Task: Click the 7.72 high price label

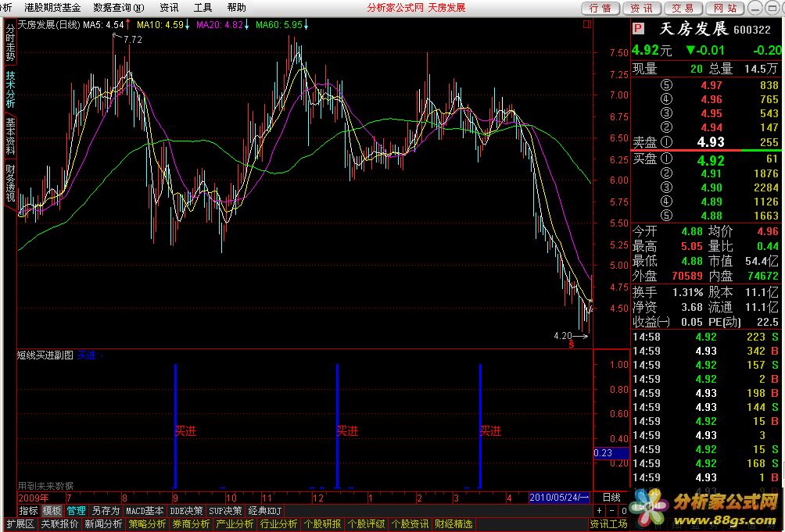Action: coord(133,40)
